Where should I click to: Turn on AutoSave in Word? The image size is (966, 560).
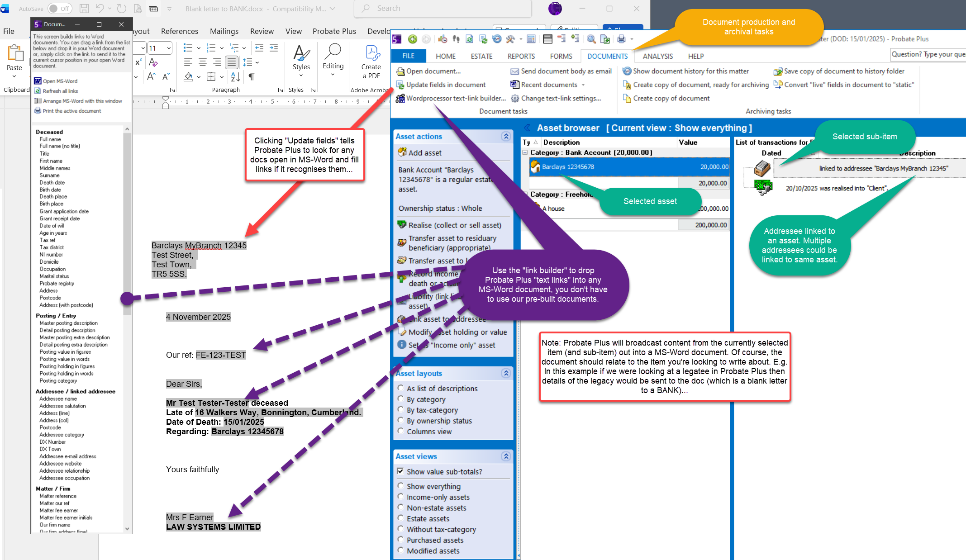pos(59,8)
